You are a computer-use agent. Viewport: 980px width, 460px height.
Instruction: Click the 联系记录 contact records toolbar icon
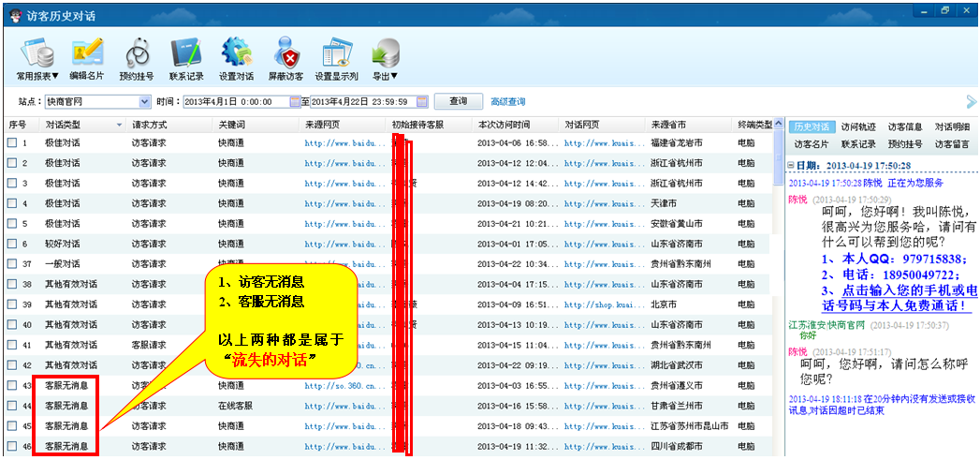tap(186, 52)
